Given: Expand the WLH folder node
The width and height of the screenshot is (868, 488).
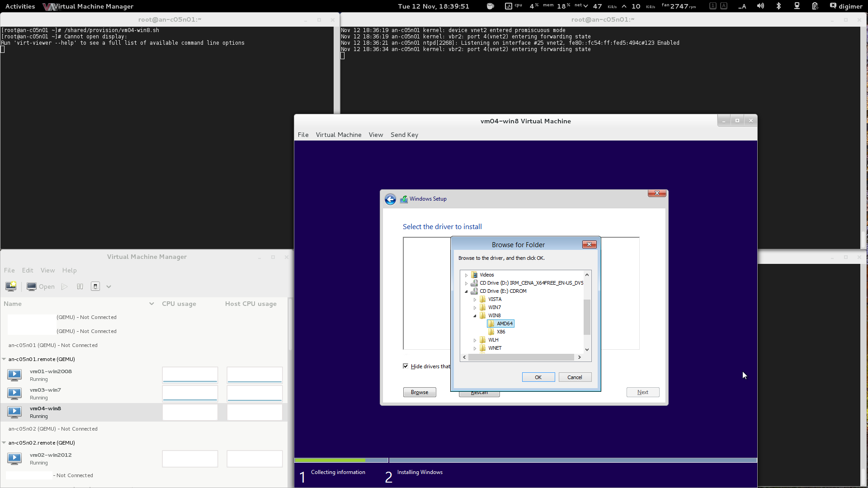Looking at the screenshot, I should click(x=475, y=340).
